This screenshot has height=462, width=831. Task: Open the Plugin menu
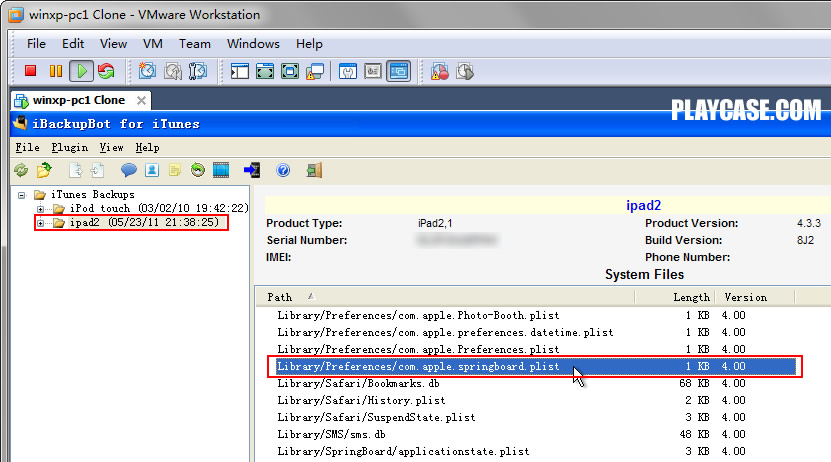pos(69,147)
